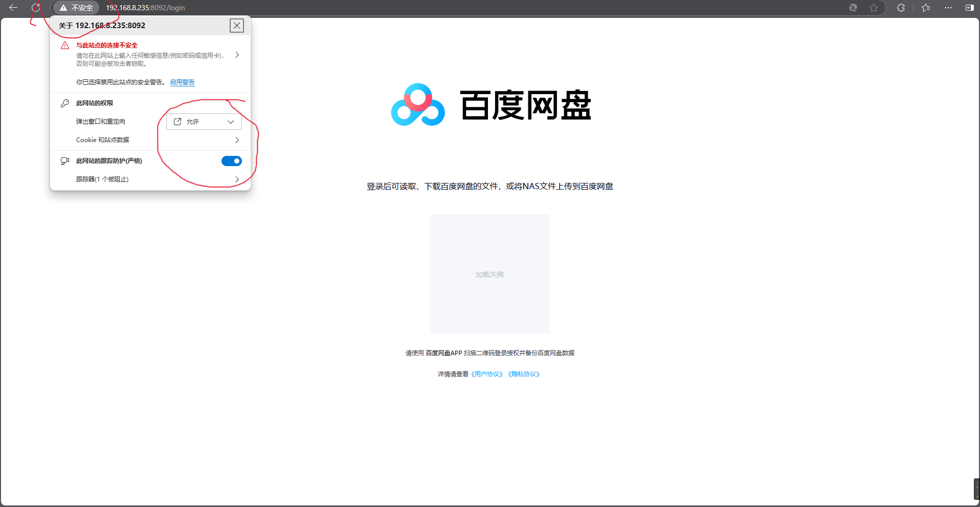Expand 跟踪器(1 个被阻止) chevron
This screenshot has height=507, width=980.
point(237,179)
